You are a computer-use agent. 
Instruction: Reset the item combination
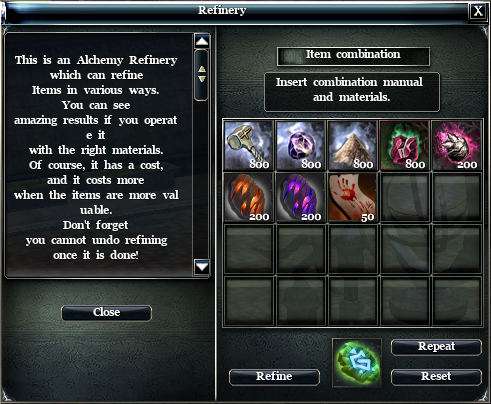point(436,377)
